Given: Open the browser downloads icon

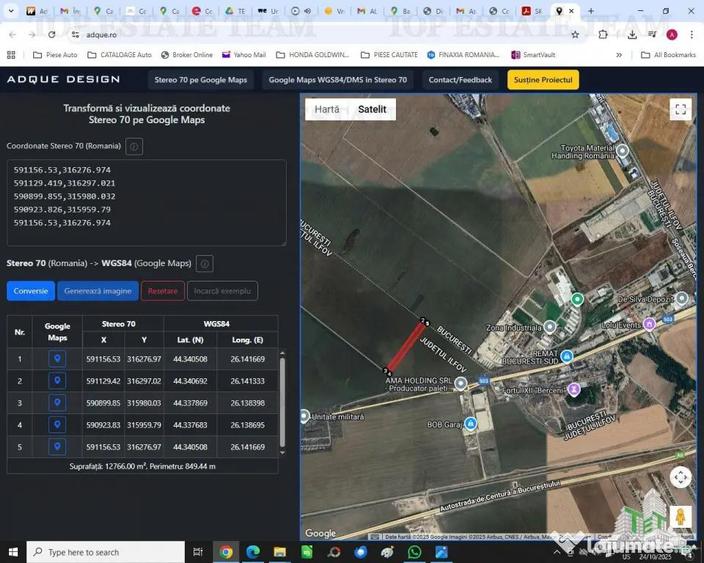Looking at the screenshot, I should [x=632, y=35].
